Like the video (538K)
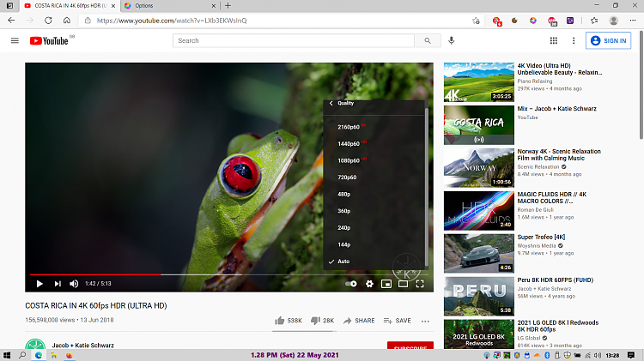Image resolution: width=644 pixels, height=361 pixels. click(x=289, y=321)
